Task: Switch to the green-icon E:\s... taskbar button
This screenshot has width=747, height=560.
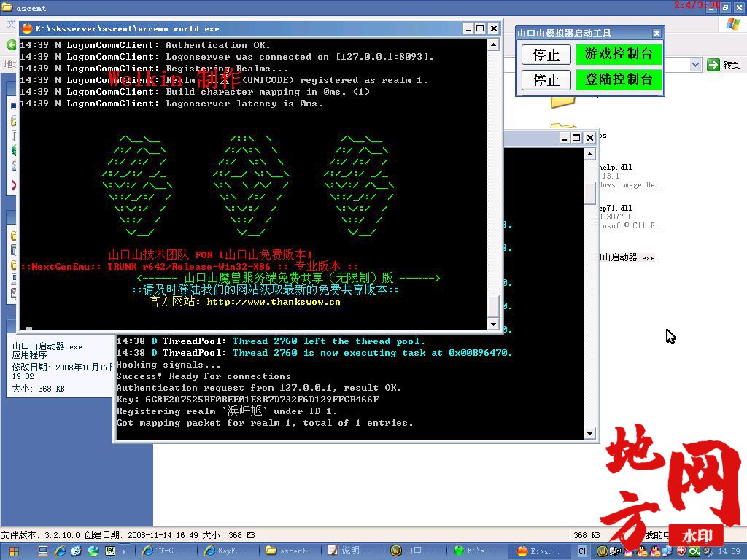Action: 476,551
